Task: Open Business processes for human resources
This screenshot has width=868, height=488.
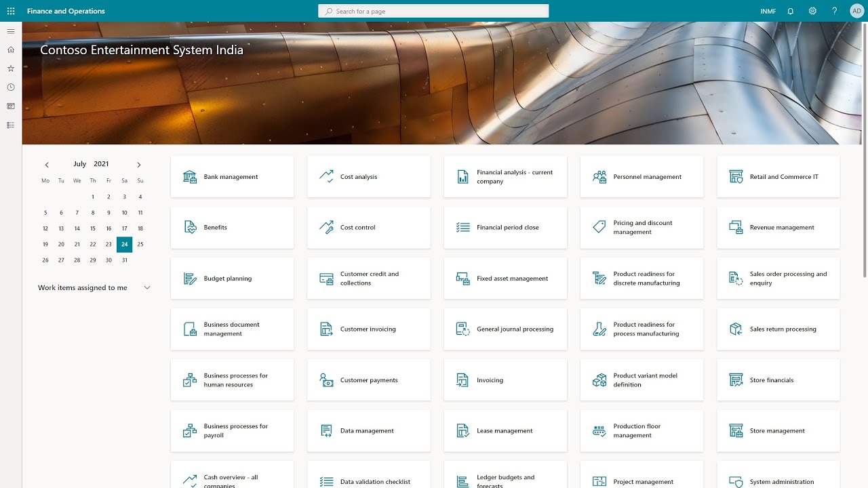Action: [233, 380]
